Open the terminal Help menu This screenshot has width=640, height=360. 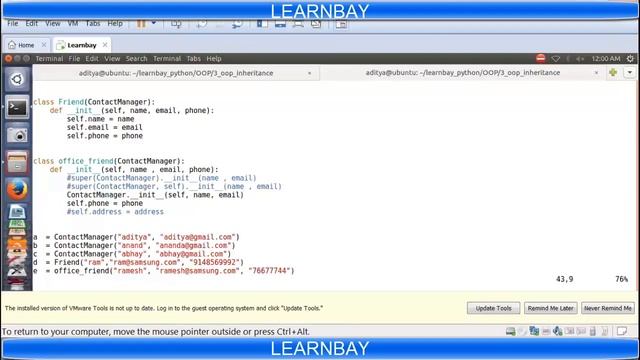213,59
